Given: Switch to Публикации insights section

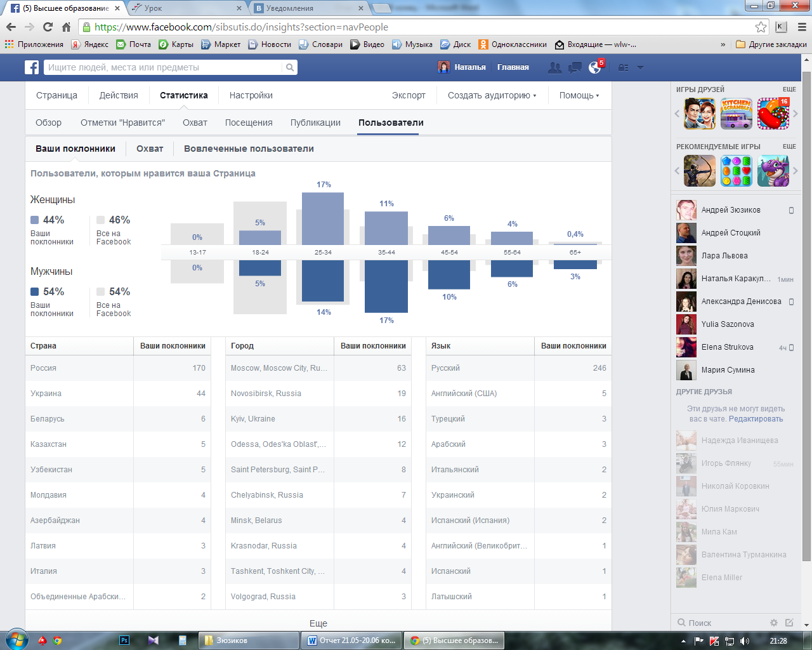Looking at the screenshot, I should [x=315, y=123].
